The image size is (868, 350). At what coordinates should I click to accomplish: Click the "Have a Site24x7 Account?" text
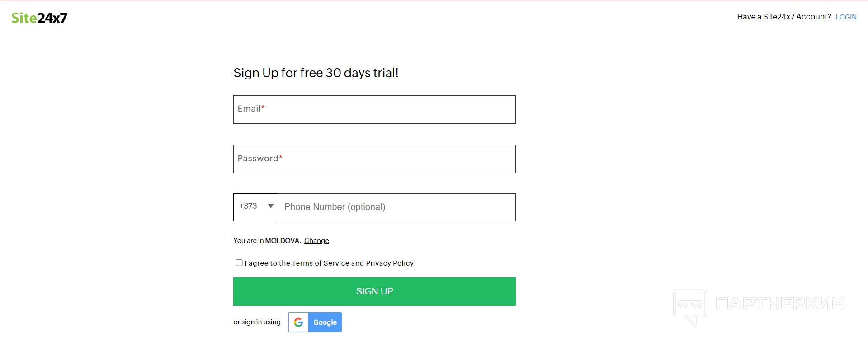click(784, 17)
